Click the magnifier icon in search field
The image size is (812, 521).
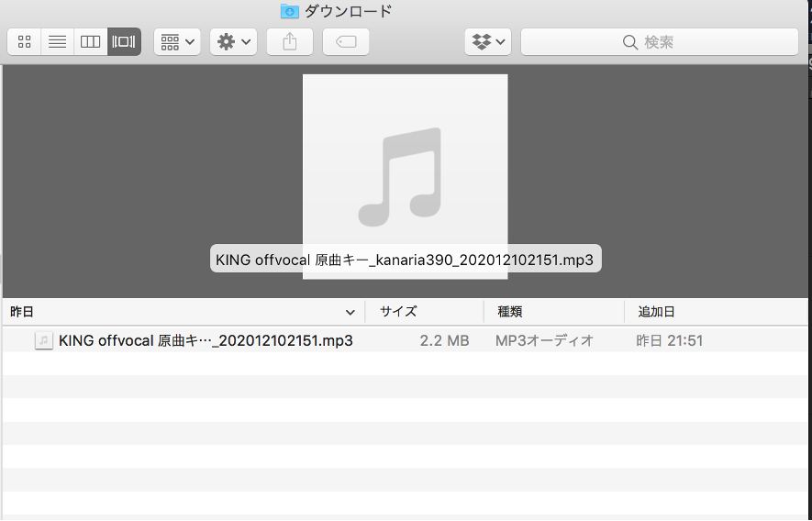(629, 42)
